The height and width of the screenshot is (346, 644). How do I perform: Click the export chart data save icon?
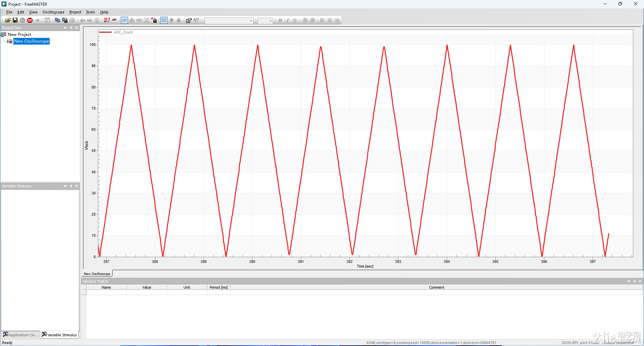(154, 20)
